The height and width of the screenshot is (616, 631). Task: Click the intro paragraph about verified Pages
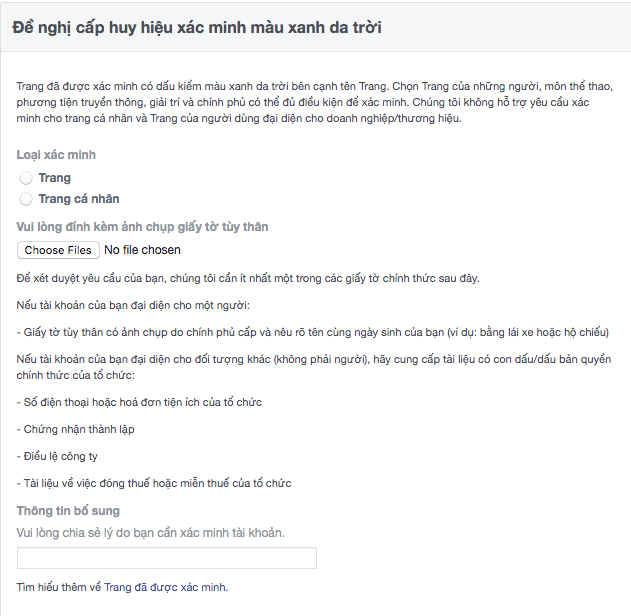click(x=315, y=102)
